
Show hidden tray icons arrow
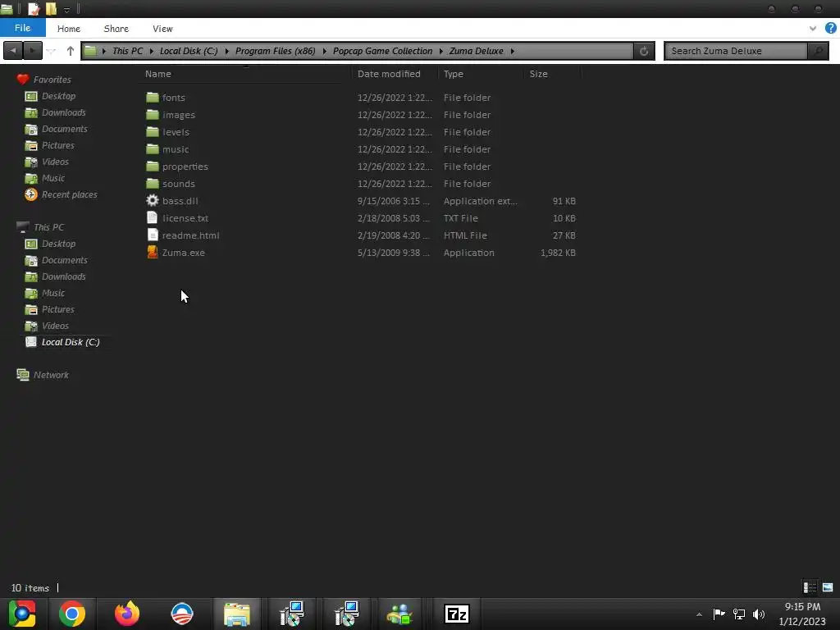pyautogui.click(x=699, y=614)
